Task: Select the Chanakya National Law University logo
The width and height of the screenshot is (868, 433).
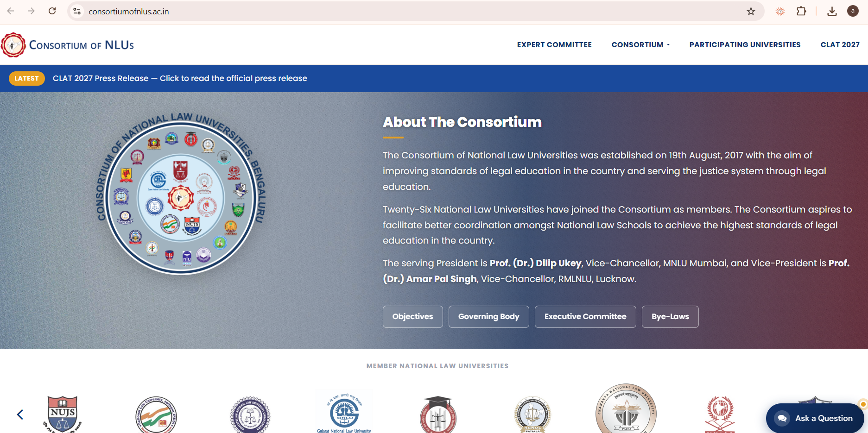Action: [x=626, y=408]
